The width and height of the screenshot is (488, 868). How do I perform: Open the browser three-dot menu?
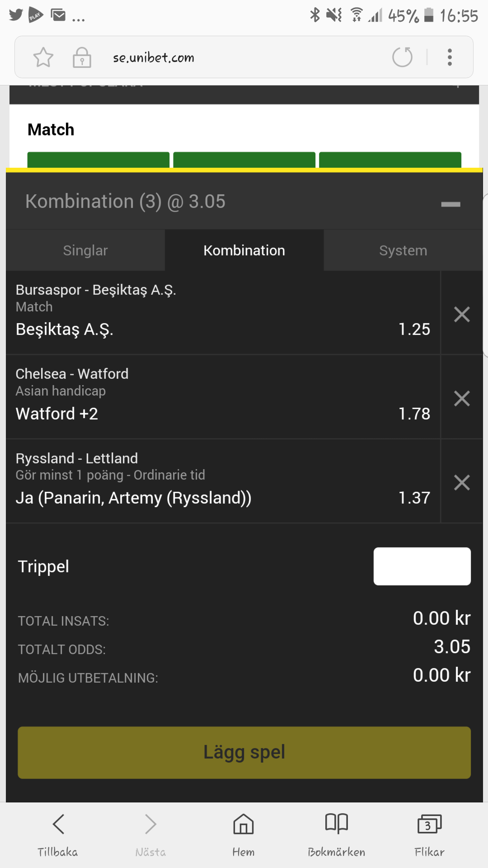point(450,57)
